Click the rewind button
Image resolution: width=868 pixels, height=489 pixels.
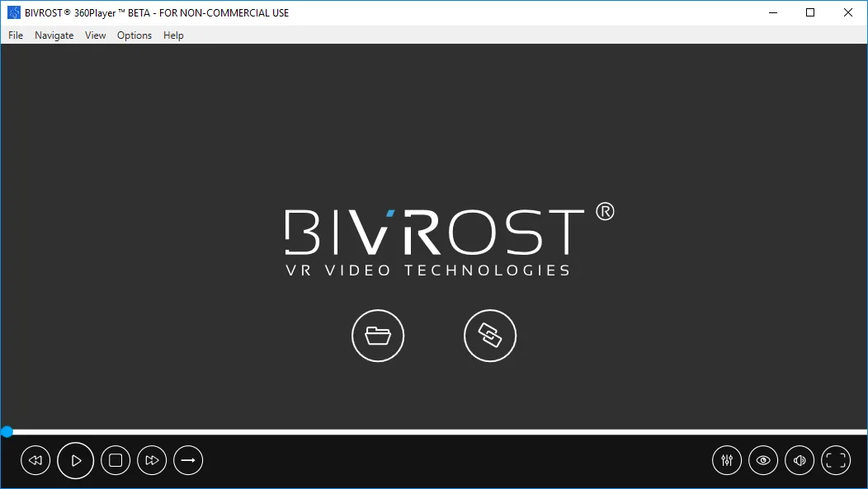point(35,460)
